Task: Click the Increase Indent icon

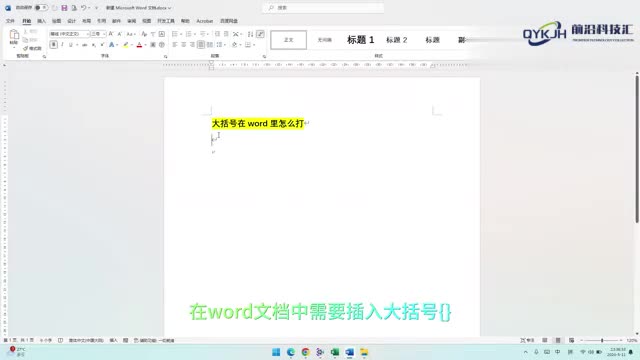Action: click(x=226, y=34)
